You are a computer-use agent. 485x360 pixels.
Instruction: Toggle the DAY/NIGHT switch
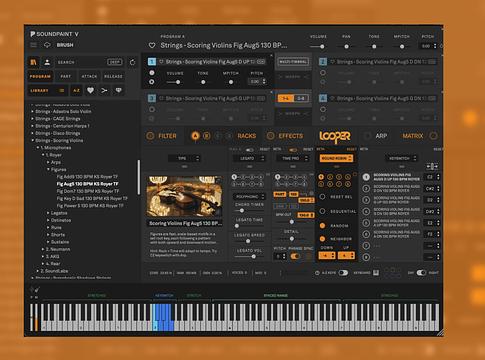(421, 273)
